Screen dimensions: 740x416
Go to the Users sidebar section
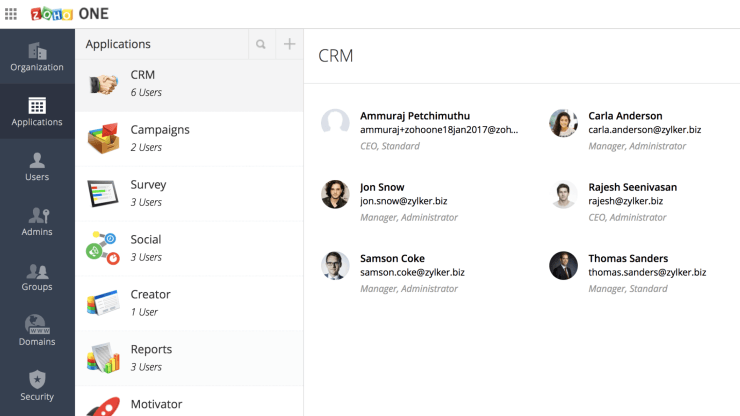tap(37, 167)
